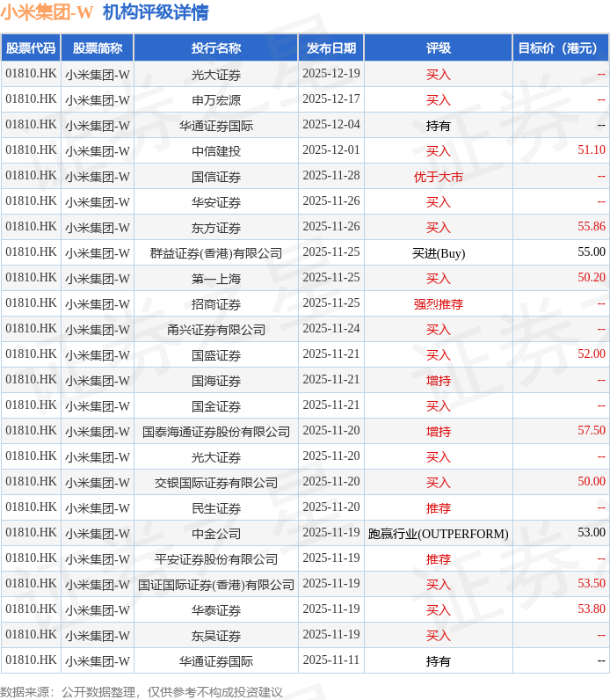Click the 目标价（港元） column header
Viewport: 610px width, 700px height.
point(561,47)
